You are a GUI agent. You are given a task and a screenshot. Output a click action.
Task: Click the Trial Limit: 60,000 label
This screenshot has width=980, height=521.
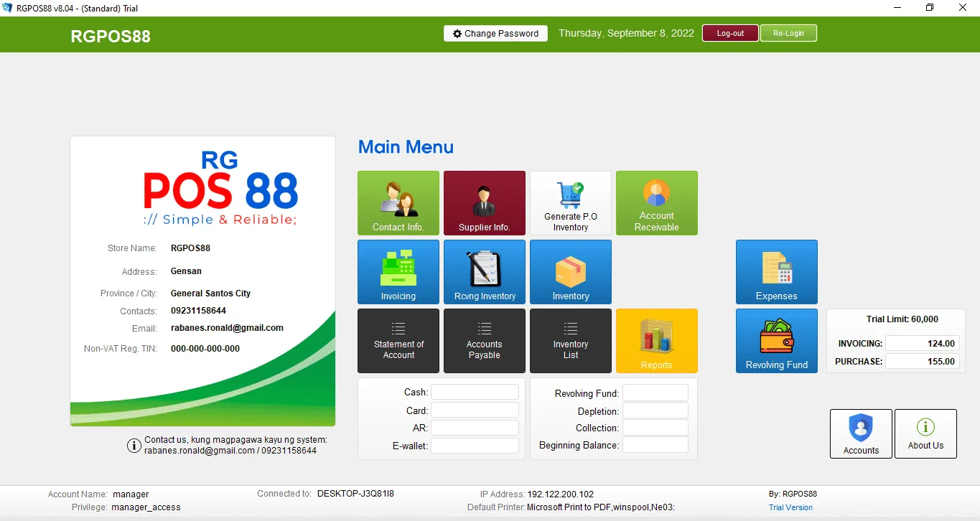[902, 319]
